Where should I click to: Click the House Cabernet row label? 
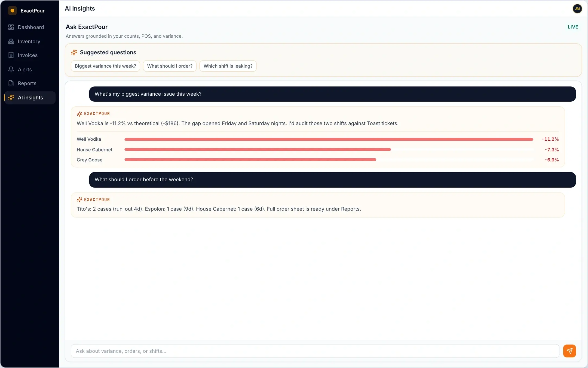tap(94, 150)
